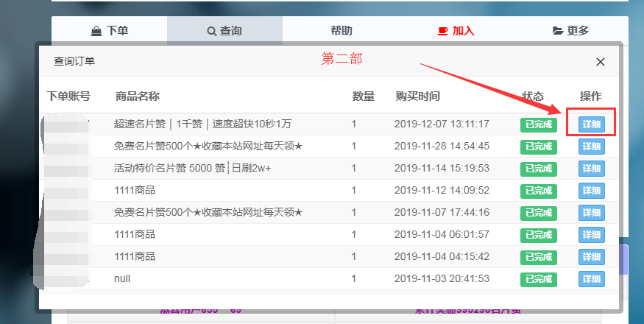Open 详细 for the null order

point(592,279)
